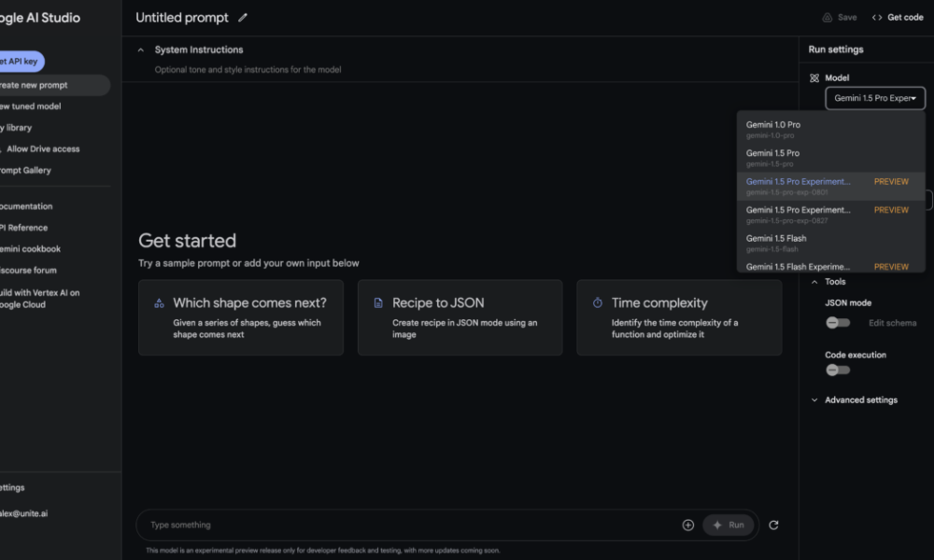The width and height of the screenshot is (934, 560).
Task: Turn on the Code execution toggle
Action: 837,370
